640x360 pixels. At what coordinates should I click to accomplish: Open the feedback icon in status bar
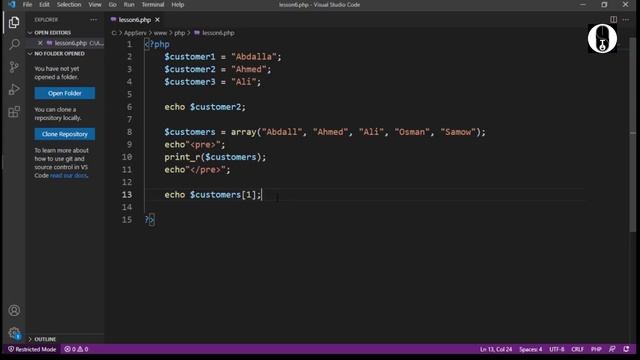tap(612, 349)
